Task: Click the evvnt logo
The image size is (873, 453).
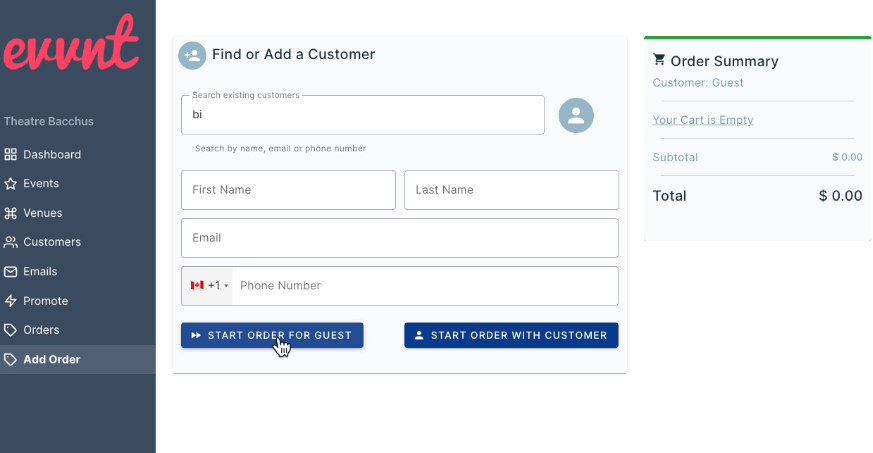Action: click(x=71, y=43)
